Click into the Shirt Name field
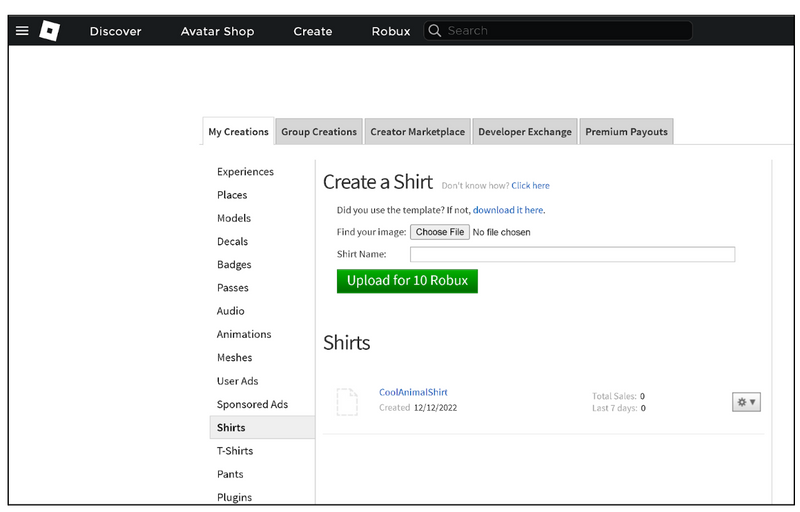 click(572, 254)
